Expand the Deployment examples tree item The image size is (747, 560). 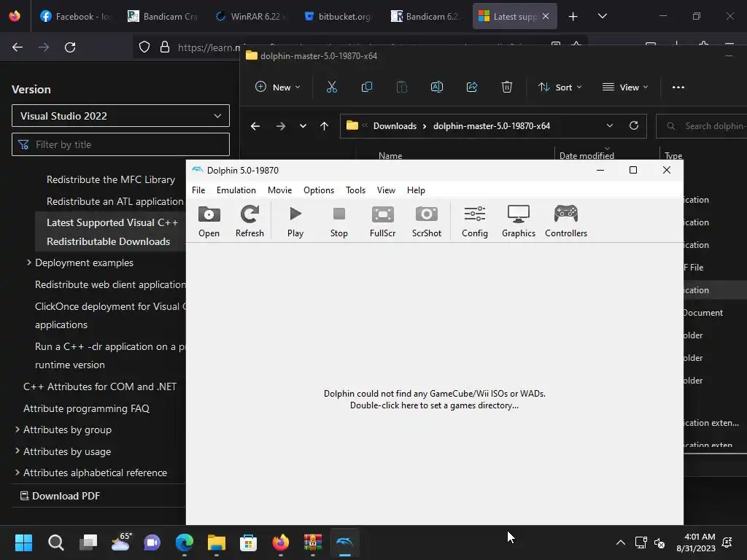coord(28,262)
